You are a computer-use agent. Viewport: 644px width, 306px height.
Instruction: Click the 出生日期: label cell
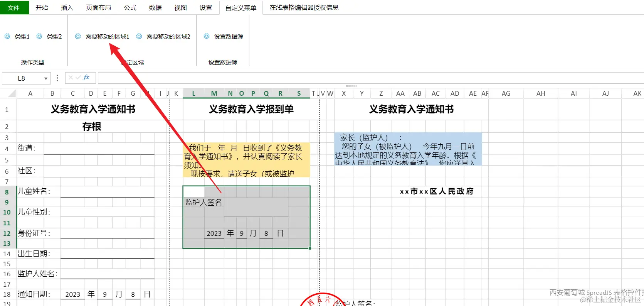(x=38, y=254)
